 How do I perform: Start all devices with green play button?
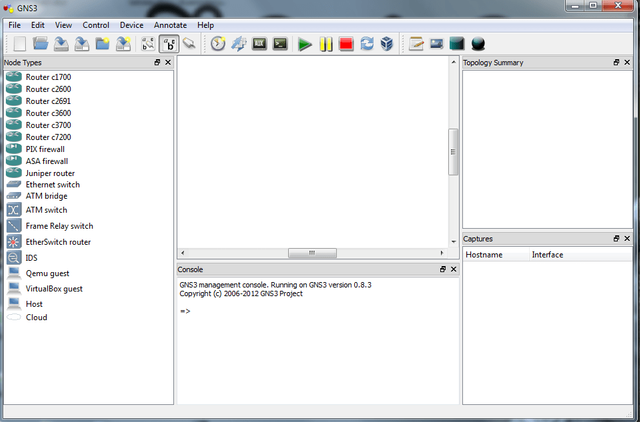(304, 44)
